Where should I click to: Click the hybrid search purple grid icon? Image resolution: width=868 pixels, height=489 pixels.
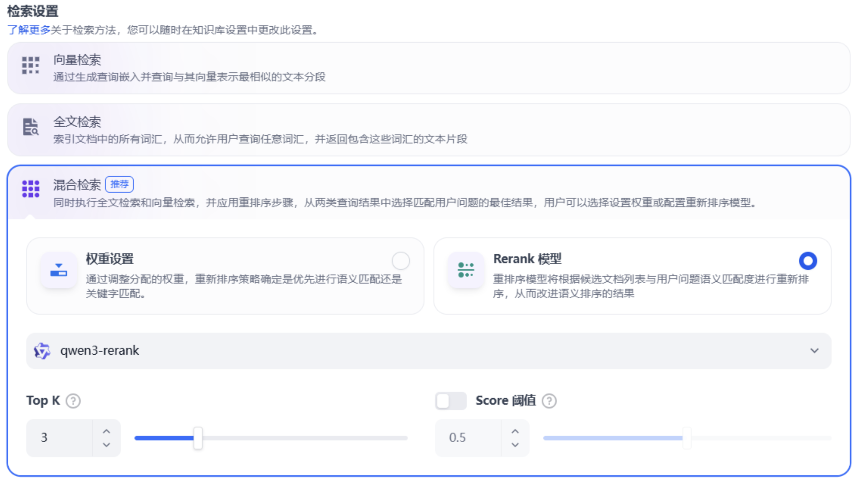tap(30, 189)
